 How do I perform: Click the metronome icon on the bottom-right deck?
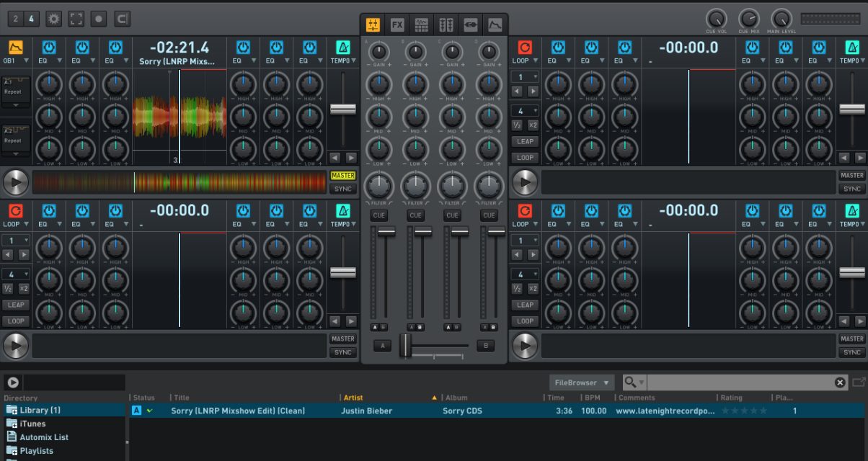pos(852,211)
